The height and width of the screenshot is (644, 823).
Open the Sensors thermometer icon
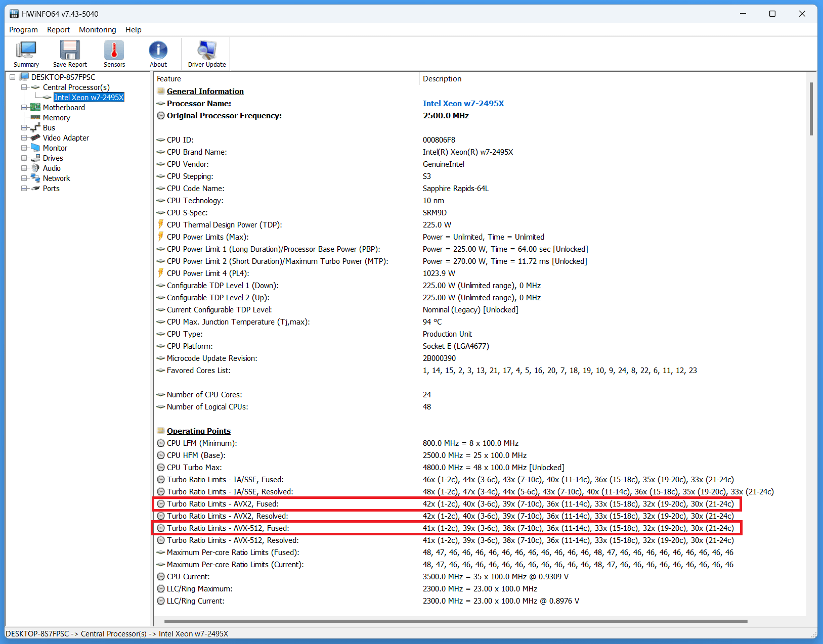(x=114, y=50)
